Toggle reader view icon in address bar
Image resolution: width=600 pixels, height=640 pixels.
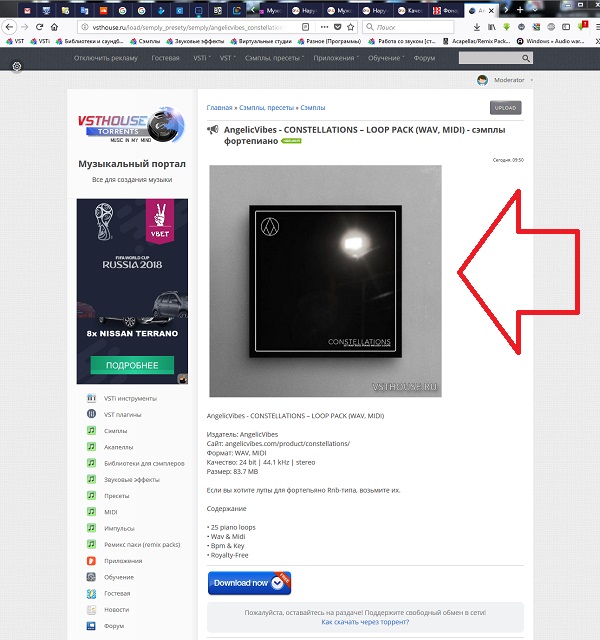pyautogui.click(x=305, y=27)
